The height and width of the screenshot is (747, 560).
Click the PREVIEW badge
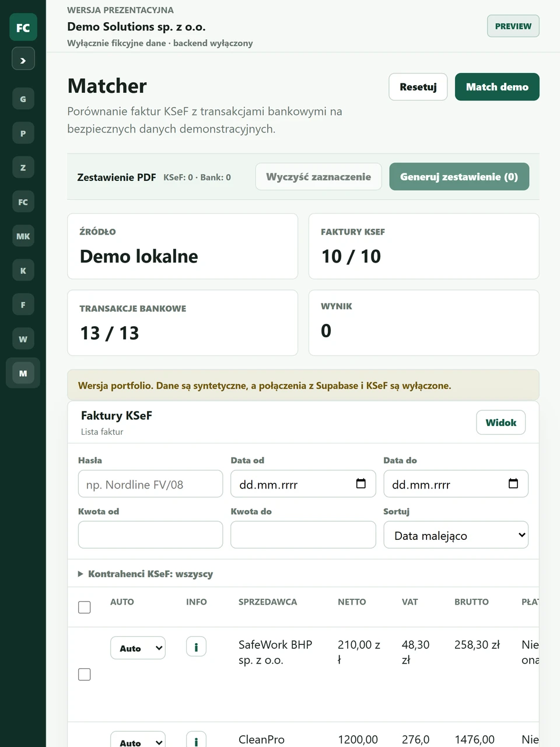[513, 26]
